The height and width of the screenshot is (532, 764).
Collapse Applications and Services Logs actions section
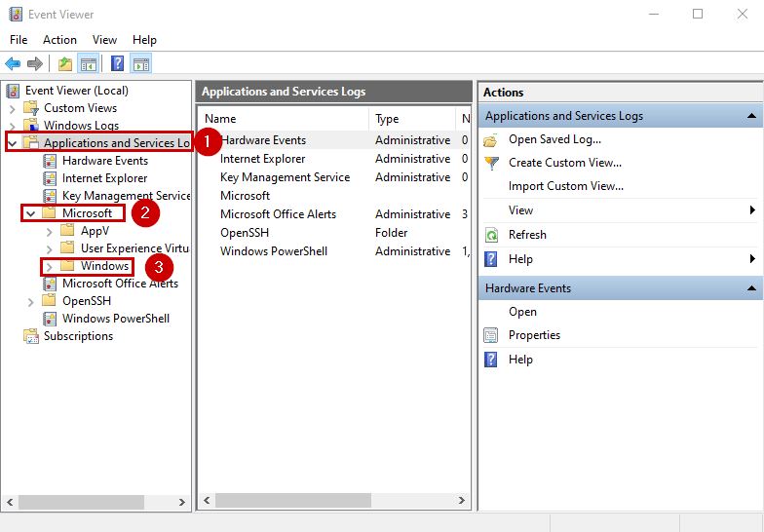(752, 116)
